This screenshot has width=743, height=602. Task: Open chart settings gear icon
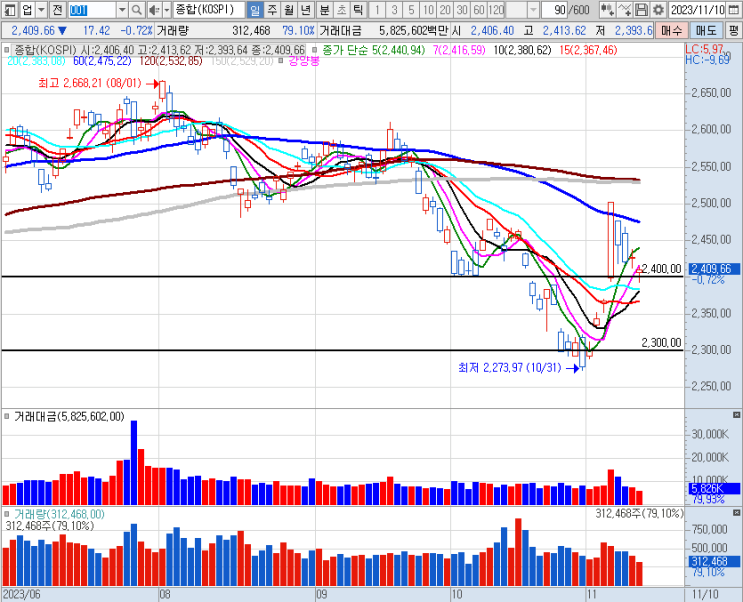658,9
